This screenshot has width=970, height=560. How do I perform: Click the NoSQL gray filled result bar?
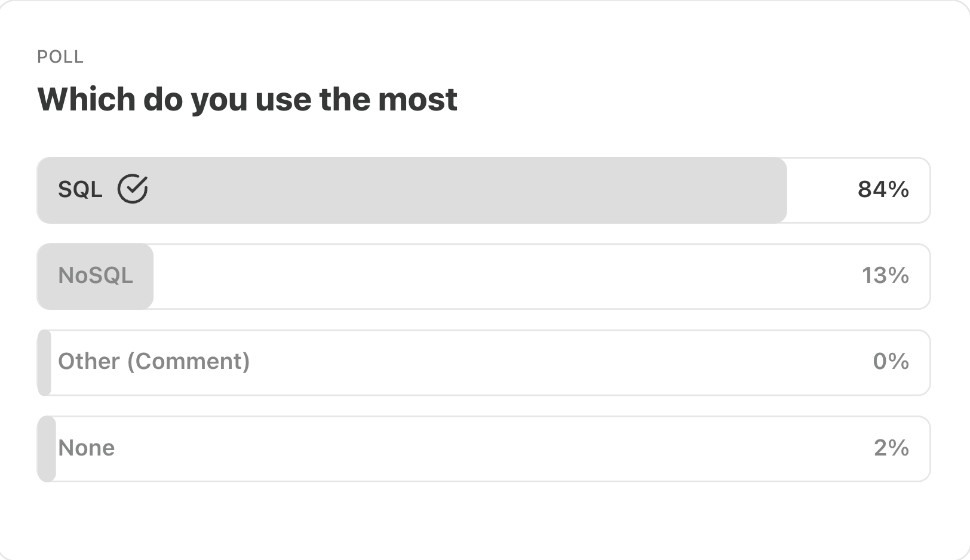(x=96, y=276)
